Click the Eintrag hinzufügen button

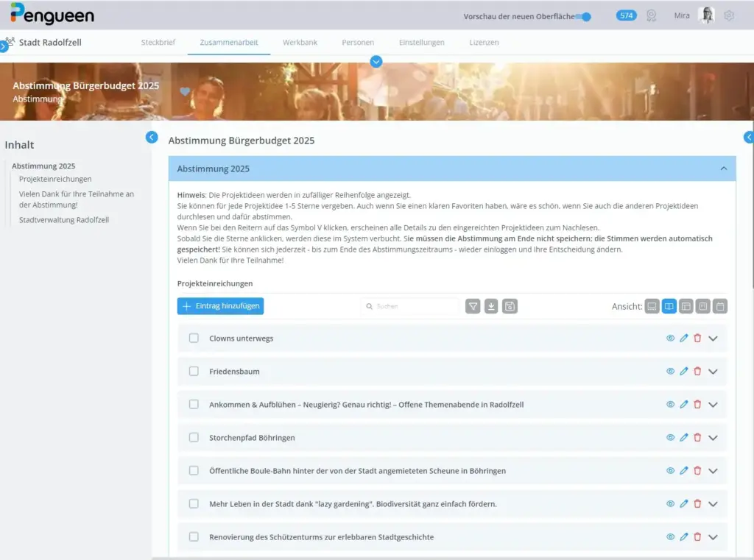point(220,306)
